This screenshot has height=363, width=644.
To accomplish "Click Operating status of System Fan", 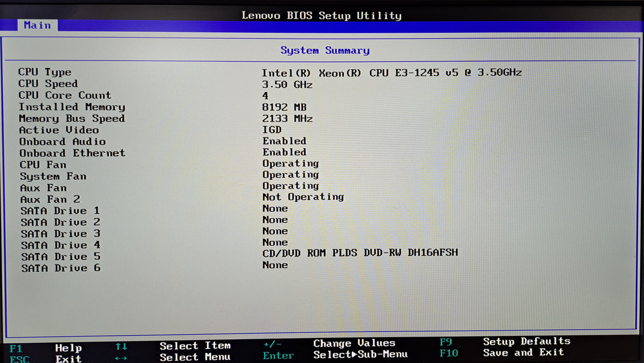I will click(290, 175).
